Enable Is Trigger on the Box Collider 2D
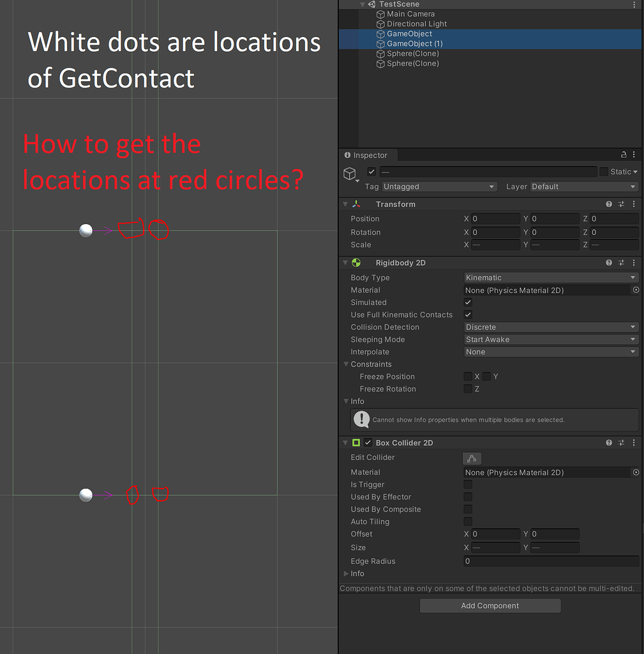 [x=468, y=484]
